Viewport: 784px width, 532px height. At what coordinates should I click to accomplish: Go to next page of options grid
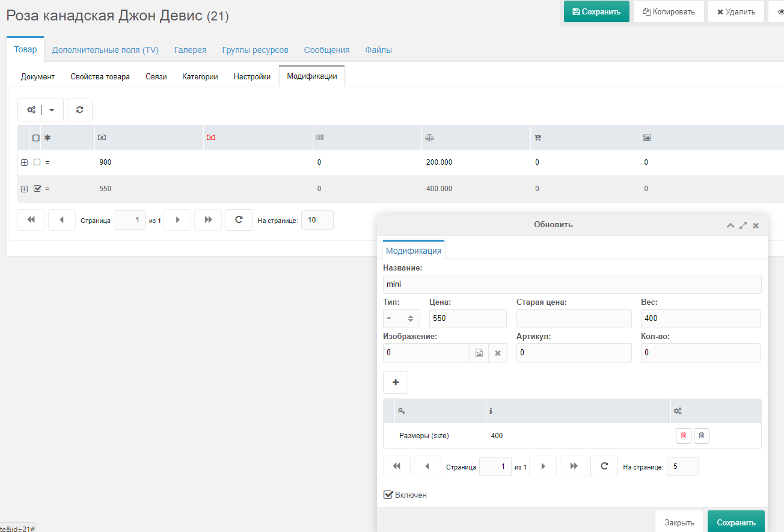(543, 466)
